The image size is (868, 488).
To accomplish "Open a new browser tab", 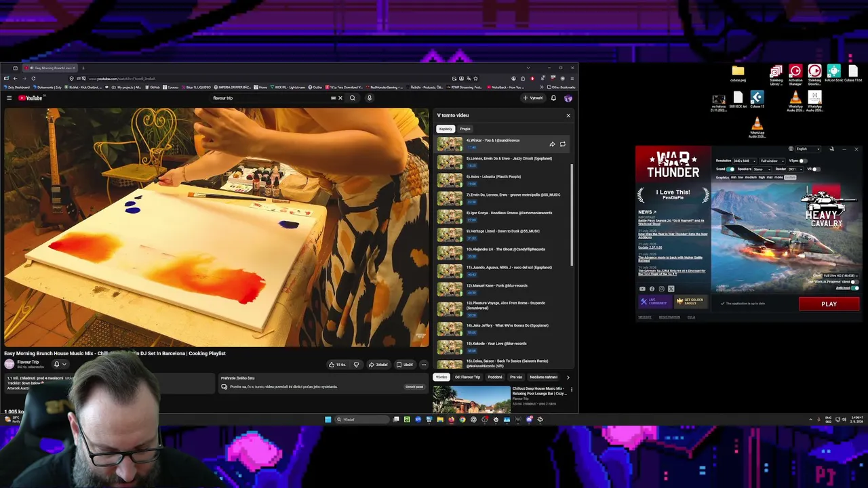I will click(x=83, y=68).
